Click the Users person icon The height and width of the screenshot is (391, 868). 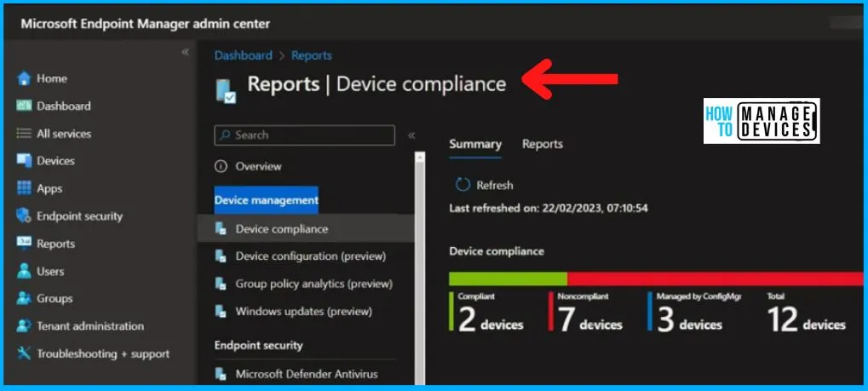click(x=24, y=271)
